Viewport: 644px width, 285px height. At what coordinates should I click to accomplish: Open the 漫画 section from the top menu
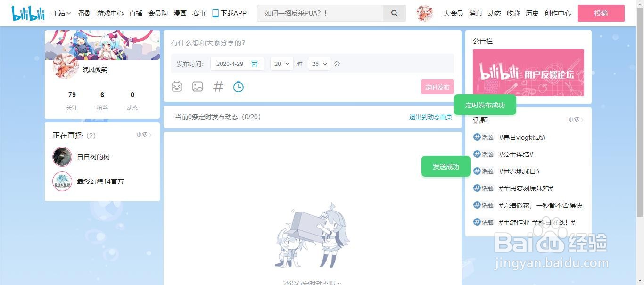click(x=180, y=13)
